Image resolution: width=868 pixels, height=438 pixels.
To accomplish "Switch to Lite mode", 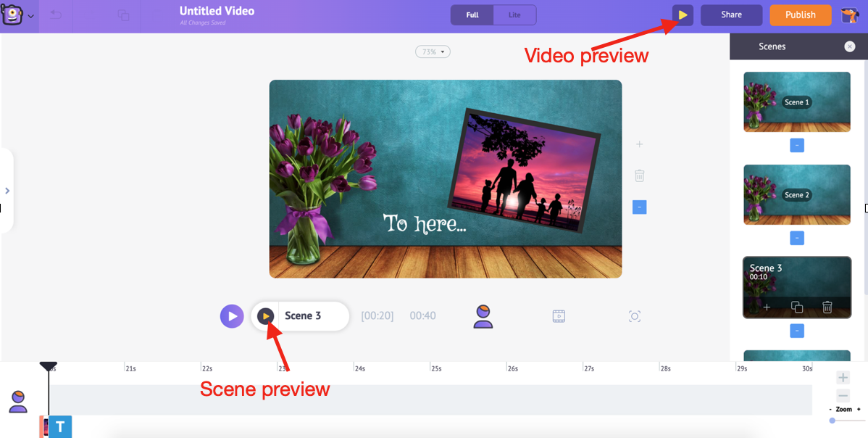I will click(x=514, y=15).
